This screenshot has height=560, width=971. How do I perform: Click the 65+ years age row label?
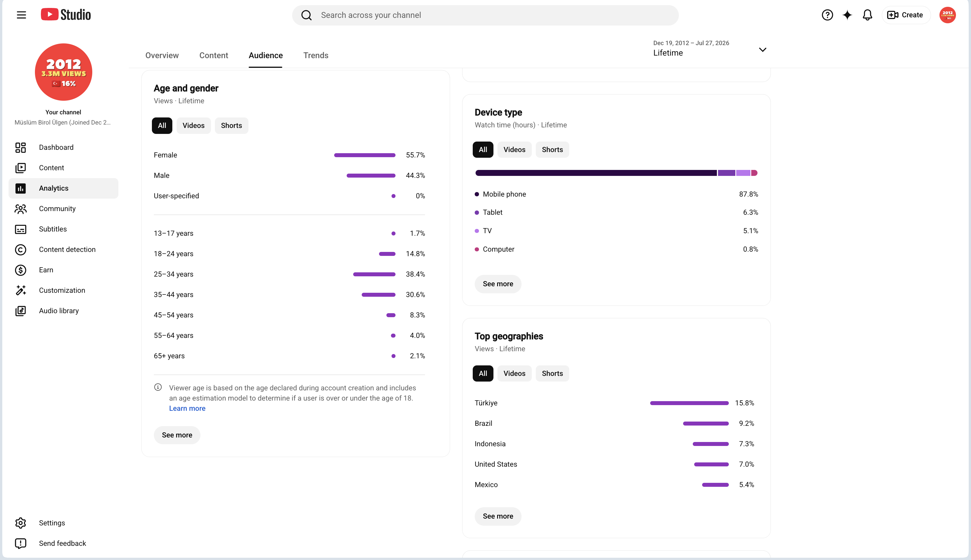pos(169,356)
